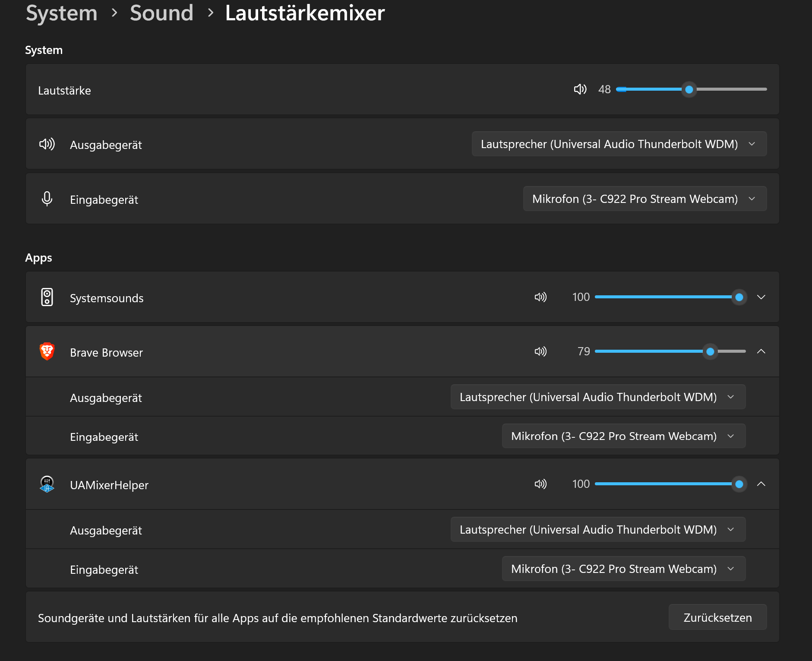812x661 pixels.
Task: Click the Systemsounds speaker box icon
Action: point(47,297)
